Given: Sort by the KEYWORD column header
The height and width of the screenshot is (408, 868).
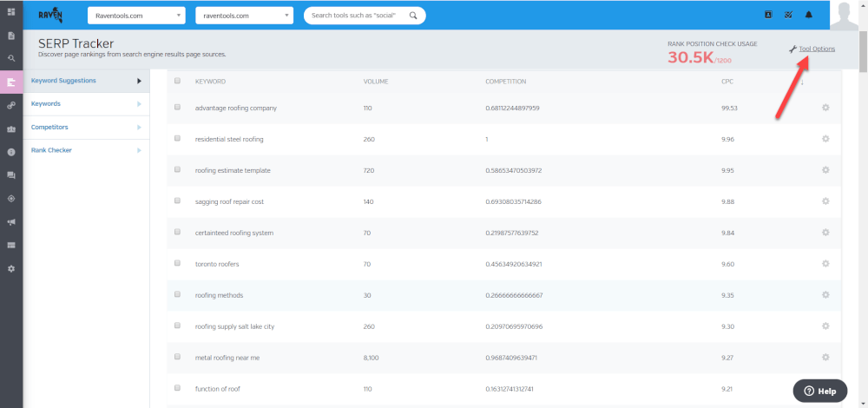Looking at the screenshot, I should 210,82.
